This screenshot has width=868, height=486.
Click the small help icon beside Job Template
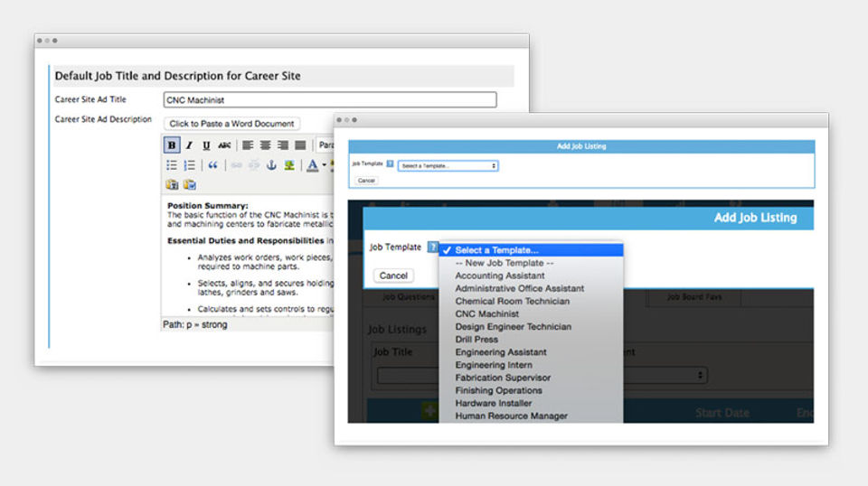pyautogui.click(x=390, y=164)
